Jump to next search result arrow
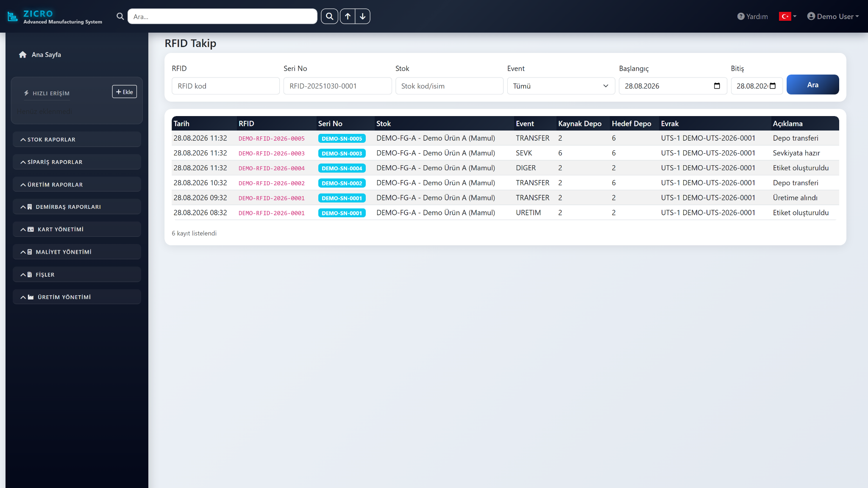Screen dimensions: 868x488 tap(363, 17)
